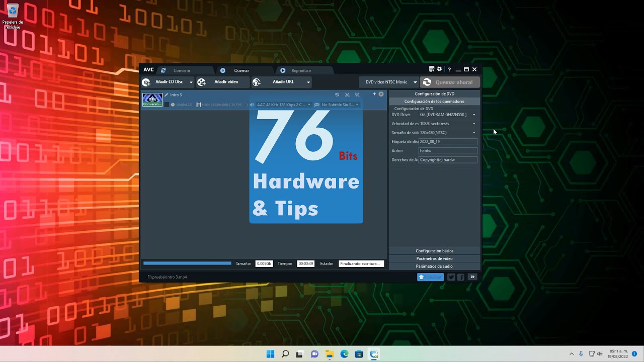Viewport: 644px width, 362px height.
Task: Expand Configuración de los quemadores section
Action: click(x=435, y=102)
